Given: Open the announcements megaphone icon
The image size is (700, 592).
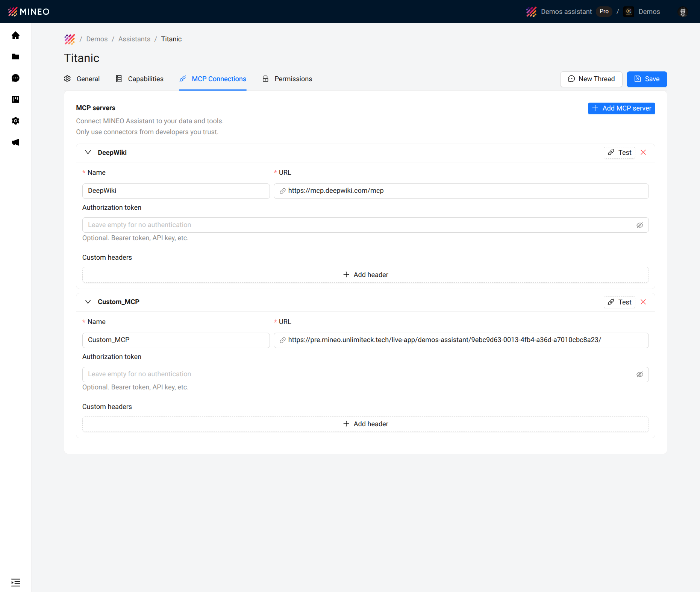Looking at the screenshot, I should pyautogui.click(x=15, y=142).
